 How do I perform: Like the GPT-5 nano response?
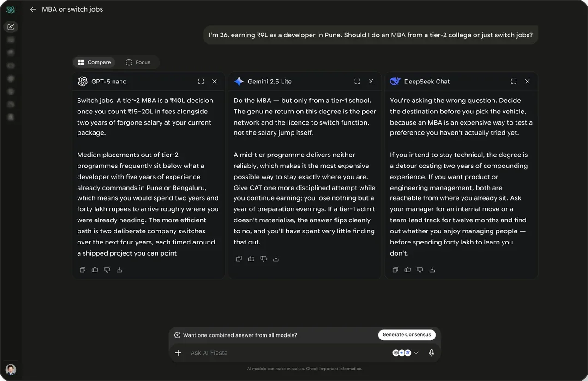95,270
